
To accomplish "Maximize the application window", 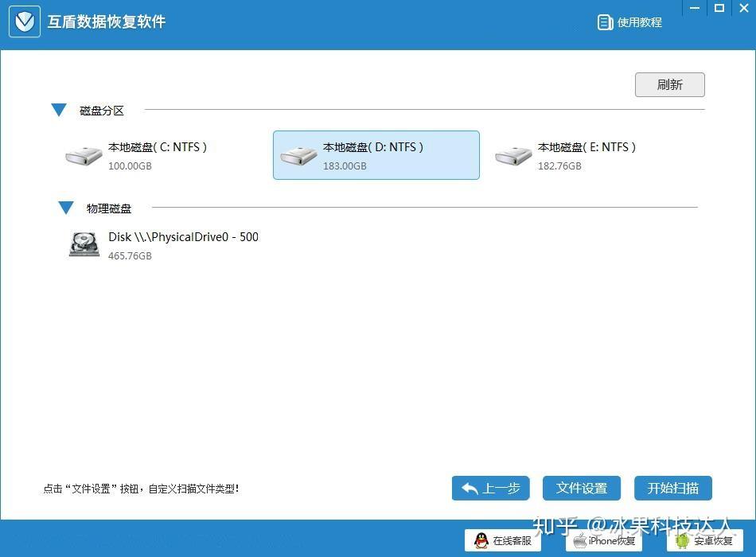I will pos(719,8).
